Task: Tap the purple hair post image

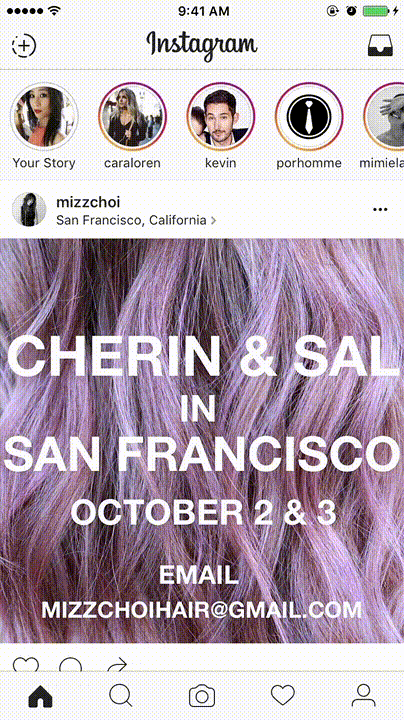Action: point(202,440)
